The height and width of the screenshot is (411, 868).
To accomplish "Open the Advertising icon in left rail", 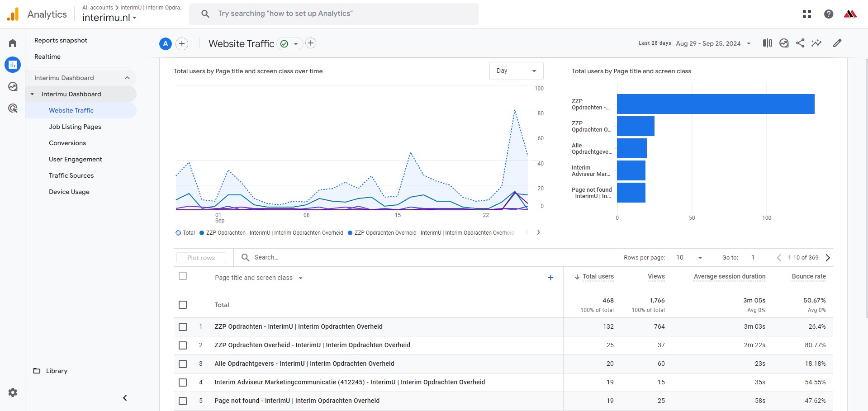I will coord(13,108).
